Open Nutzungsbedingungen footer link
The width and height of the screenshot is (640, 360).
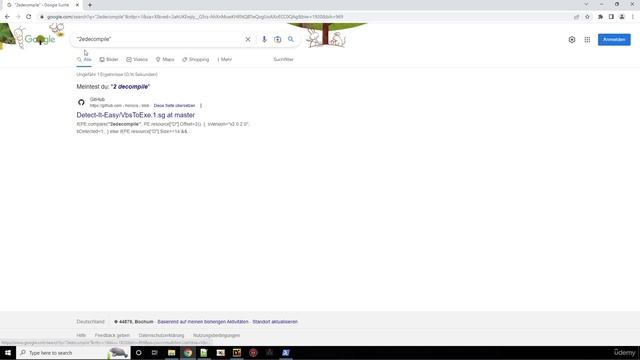click(216, 336)
